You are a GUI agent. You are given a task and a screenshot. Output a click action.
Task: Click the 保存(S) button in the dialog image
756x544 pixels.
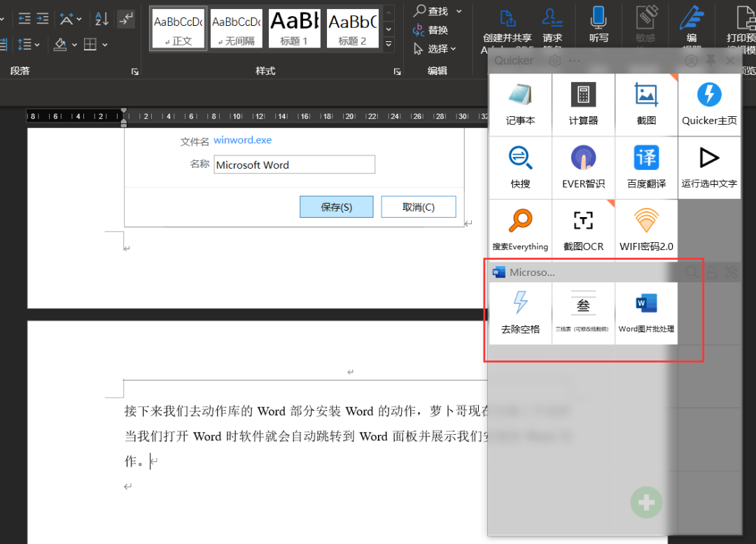(337, 207)
